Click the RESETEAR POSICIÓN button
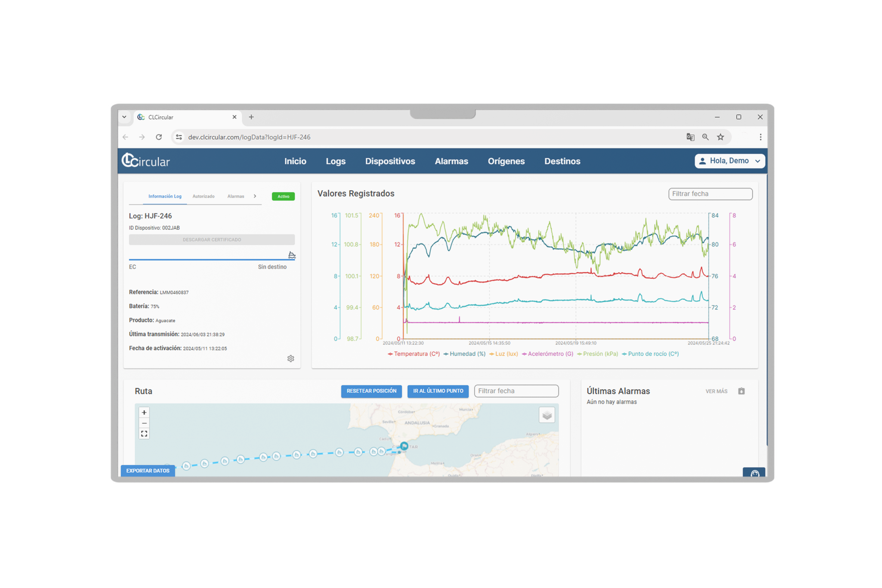 tap(371, 391)
